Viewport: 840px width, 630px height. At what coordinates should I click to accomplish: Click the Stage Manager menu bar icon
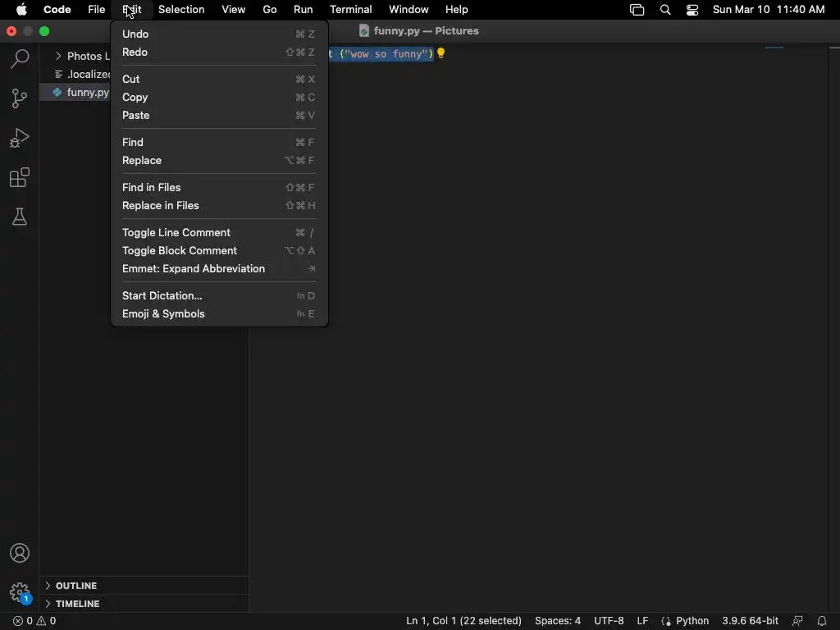[x=637, y=10]
